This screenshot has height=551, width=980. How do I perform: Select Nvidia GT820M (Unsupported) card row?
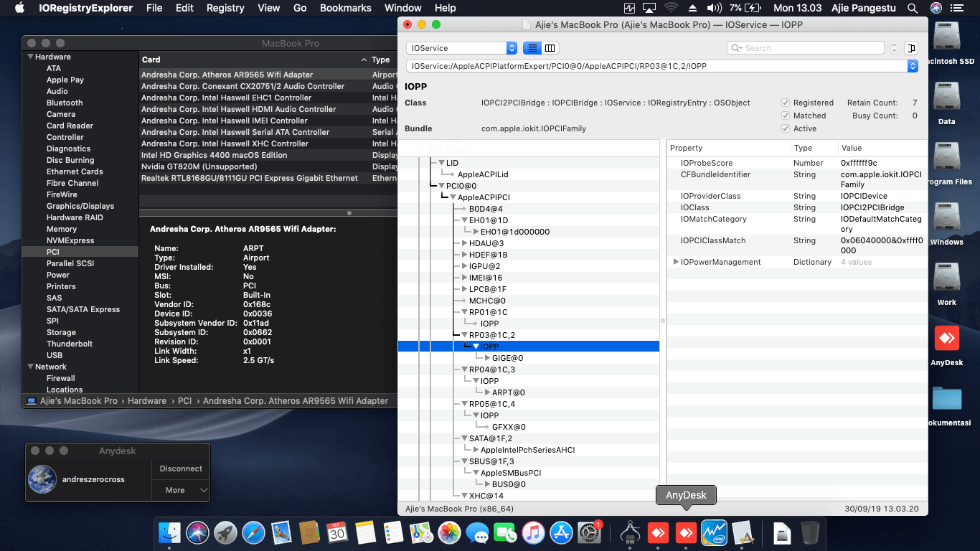pos(268,166)
